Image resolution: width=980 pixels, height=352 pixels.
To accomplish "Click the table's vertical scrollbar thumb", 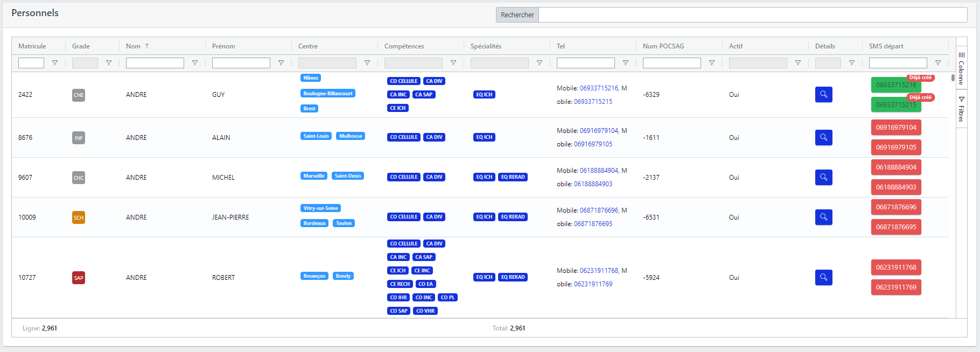I will pos(953,78).
